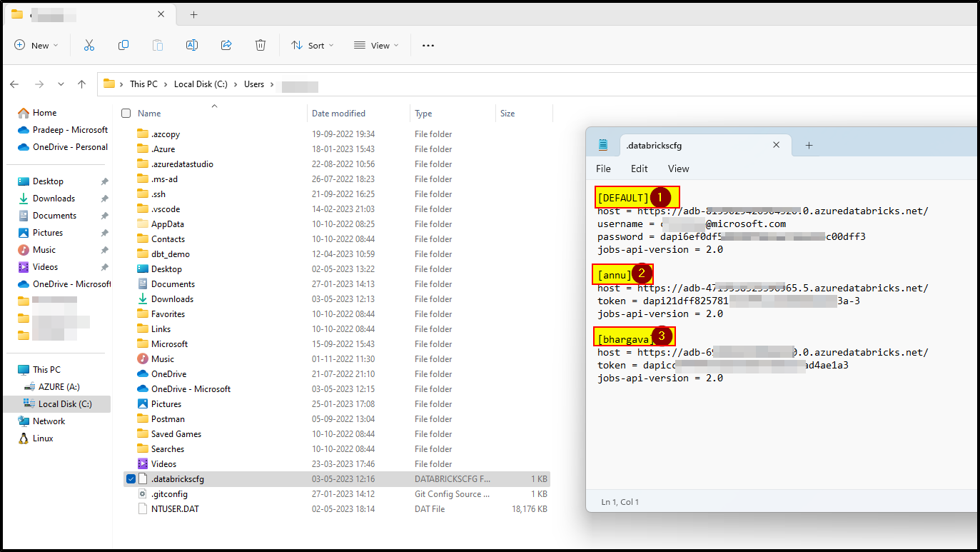Click the Share icon in Explorer toolbar
The height and width of the screenshot is (552, 980).
(226, 45)
